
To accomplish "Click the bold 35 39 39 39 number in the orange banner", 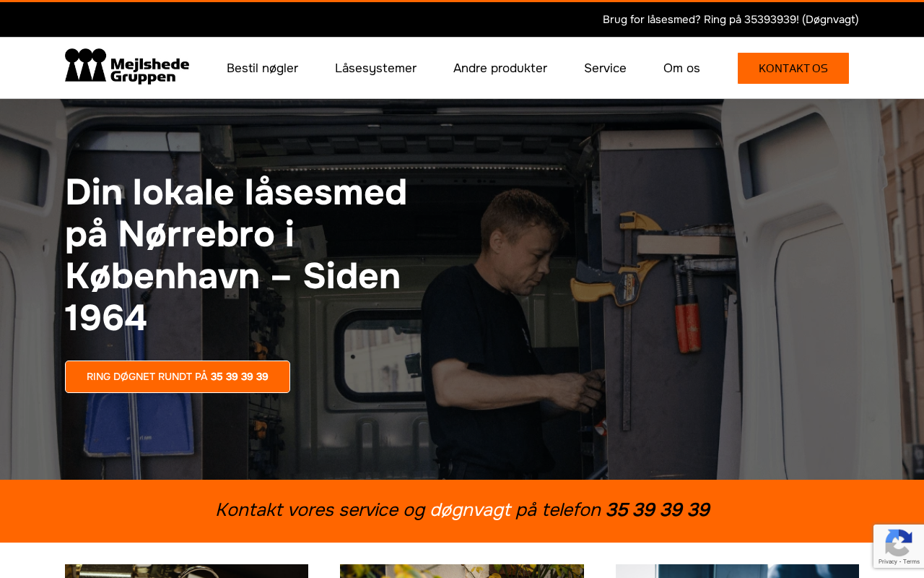I will [x=658, y=510].
